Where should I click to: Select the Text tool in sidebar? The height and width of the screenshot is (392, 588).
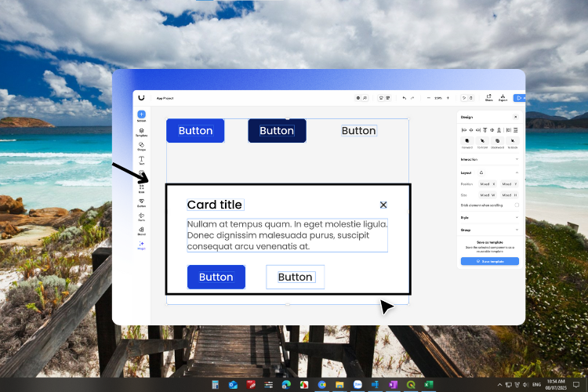[141, 161]
